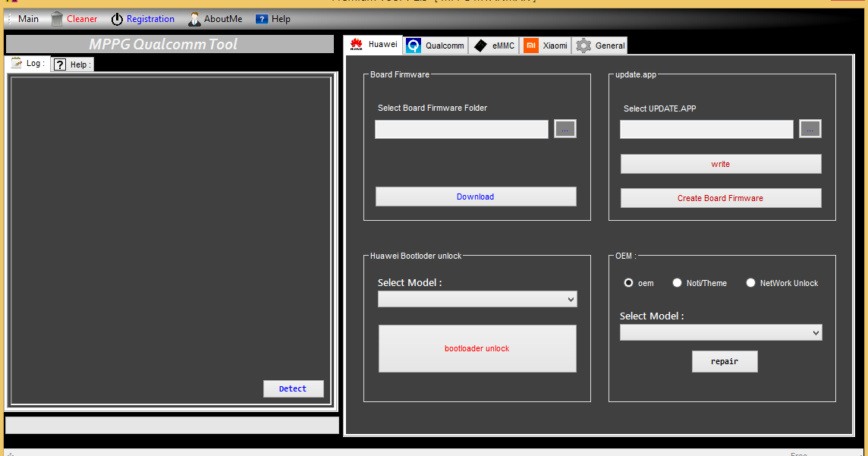
Task: Browse for UPDATE.APP file button
Action: [810, 129]
